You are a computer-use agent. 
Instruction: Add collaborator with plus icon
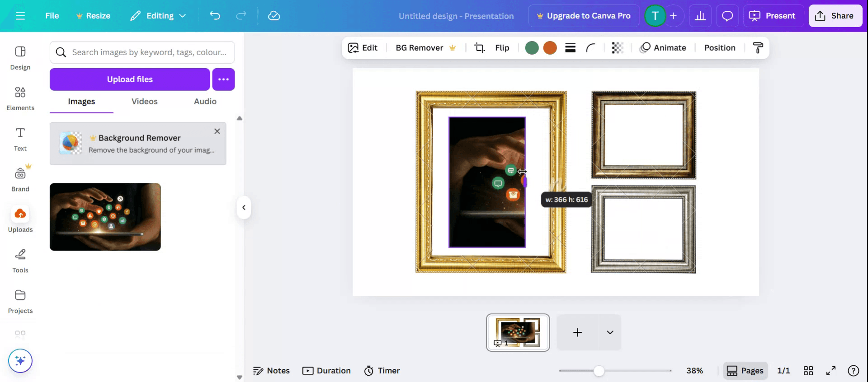[673, 16]
